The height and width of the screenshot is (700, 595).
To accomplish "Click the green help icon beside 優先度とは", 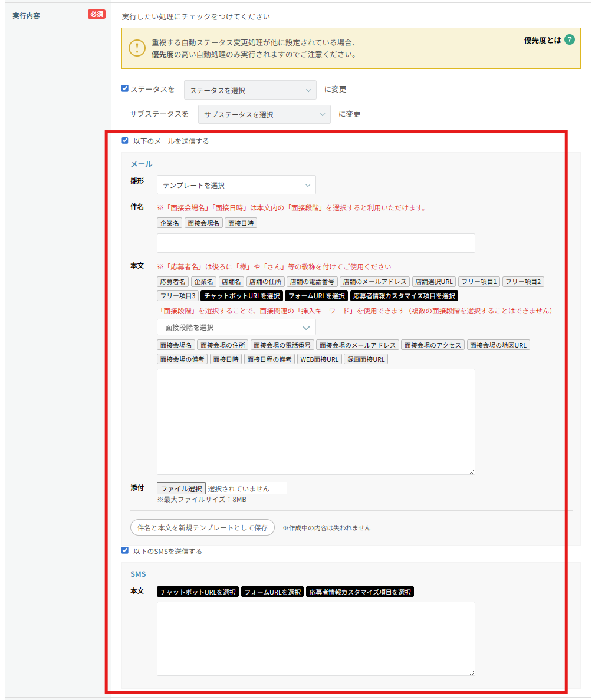I will 569,40.
